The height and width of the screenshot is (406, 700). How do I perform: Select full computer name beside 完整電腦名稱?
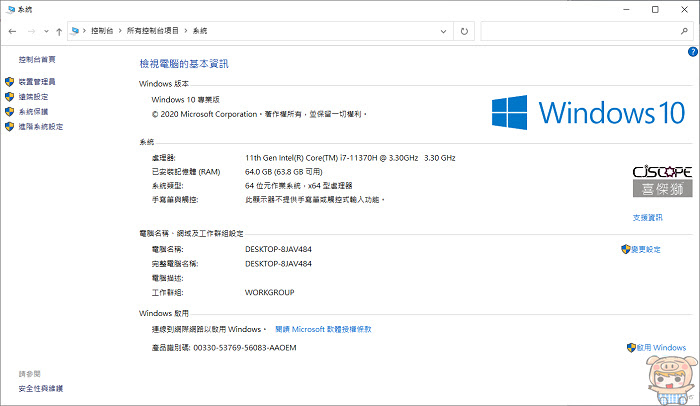coord(278,264)
